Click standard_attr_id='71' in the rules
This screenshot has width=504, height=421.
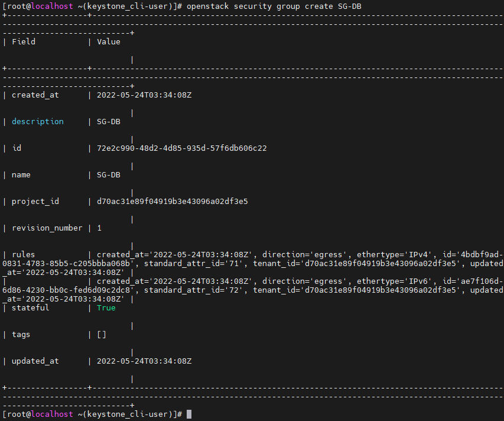pyautogui.click(x=193, y=264)
